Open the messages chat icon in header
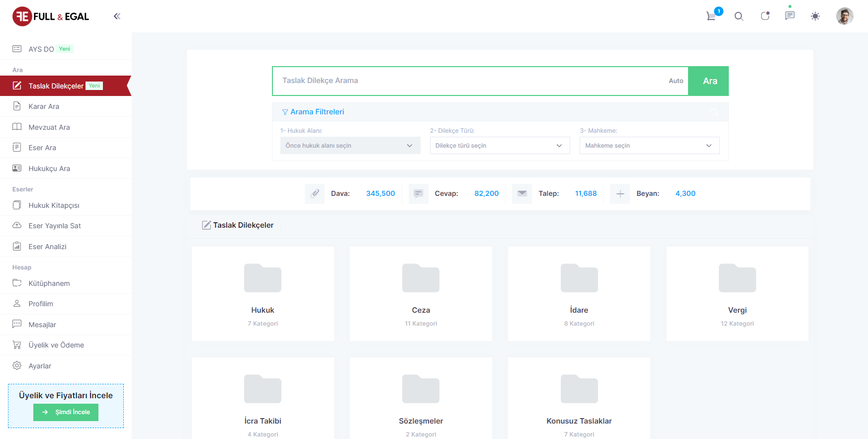 789,16
